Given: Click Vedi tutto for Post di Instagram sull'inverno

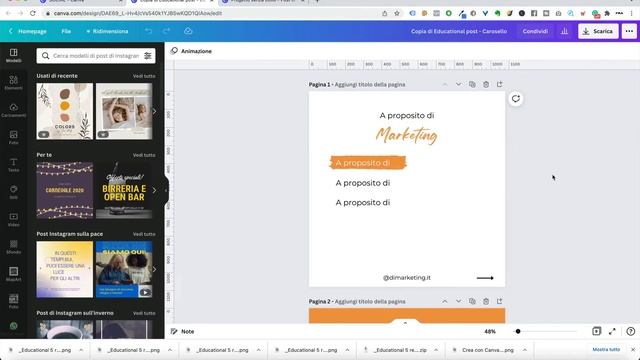Looking at the screenshot, I should pyautogui.click(x=144, y=313).
